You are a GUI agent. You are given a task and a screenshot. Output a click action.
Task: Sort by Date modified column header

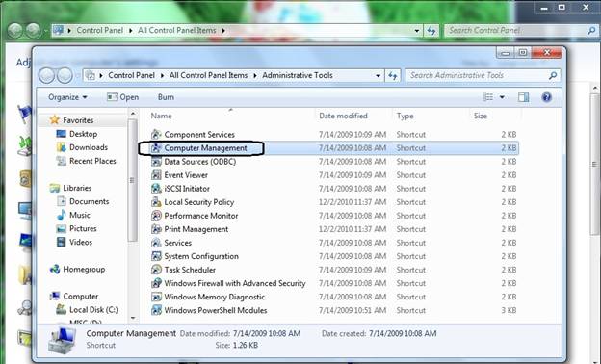pyautogui.click(x=343, y=116)
